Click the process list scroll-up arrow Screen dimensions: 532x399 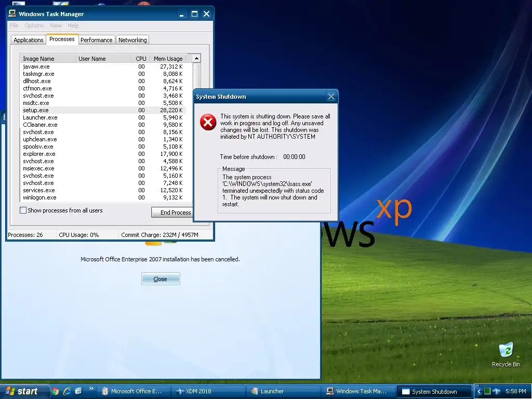[196, 59]
